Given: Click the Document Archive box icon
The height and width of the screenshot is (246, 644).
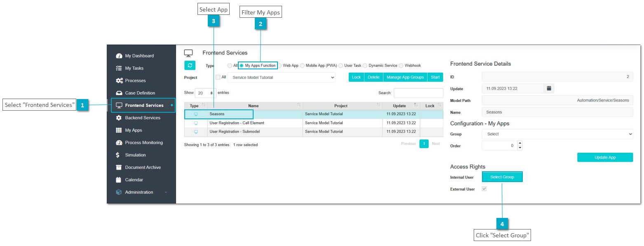Looking at the screenshot, I should (119, 167).
